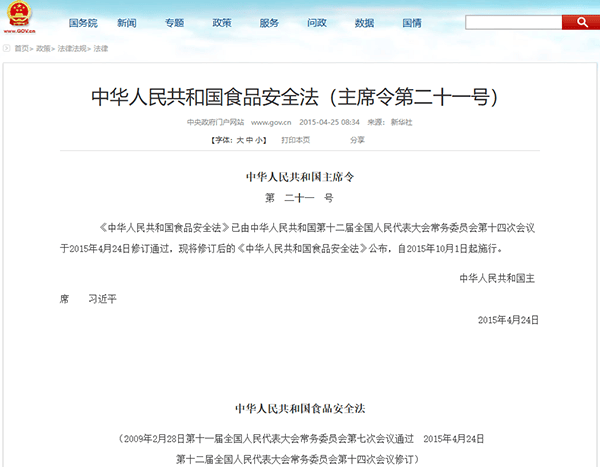Screen dimensions: 600x467
Task: Click the 政策 breadcrumb link
Action: (x=44, y=47)
